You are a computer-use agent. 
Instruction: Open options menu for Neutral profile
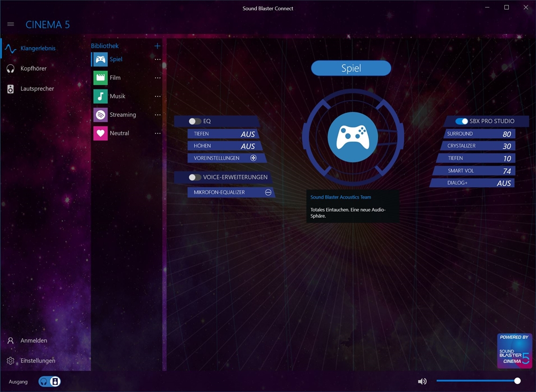(x=158, y=133)
